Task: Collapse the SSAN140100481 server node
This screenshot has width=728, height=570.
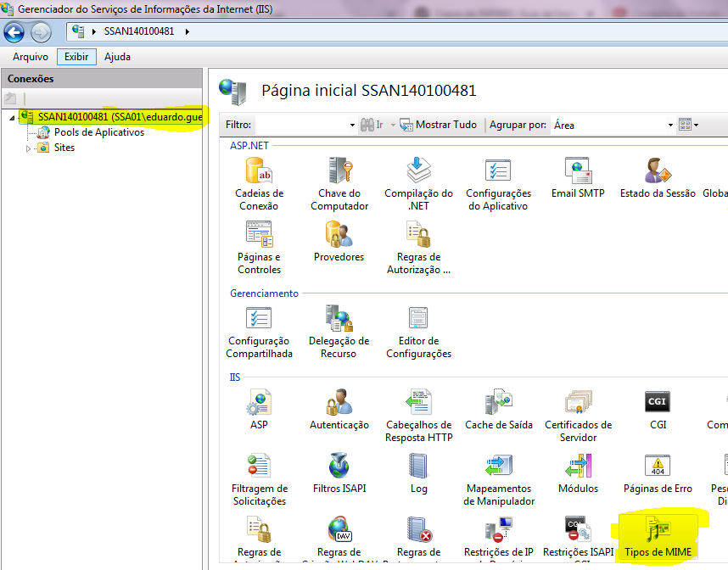Action: click(x=12, y=118)
